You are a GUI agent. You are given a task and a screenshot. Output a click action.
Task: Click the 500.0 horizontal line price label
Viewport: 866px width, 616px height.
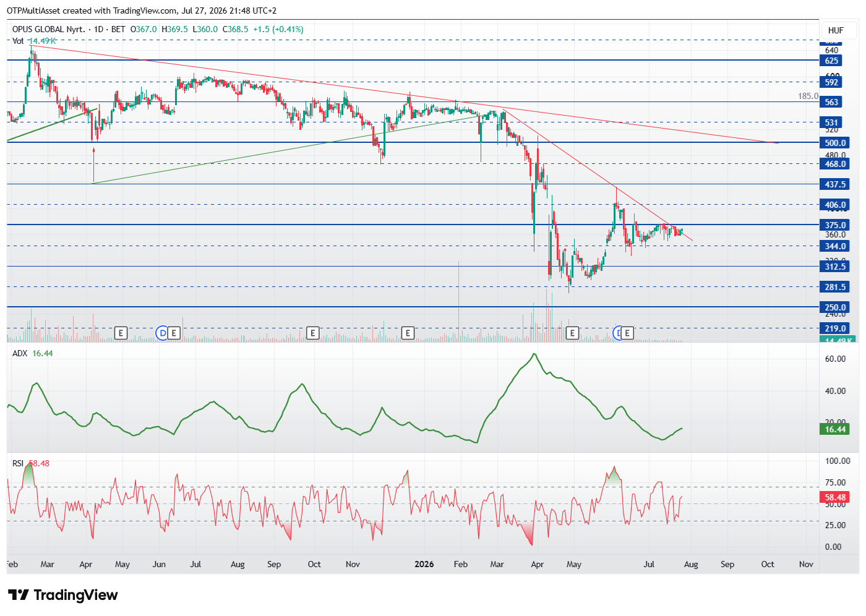tap(835, 143)
